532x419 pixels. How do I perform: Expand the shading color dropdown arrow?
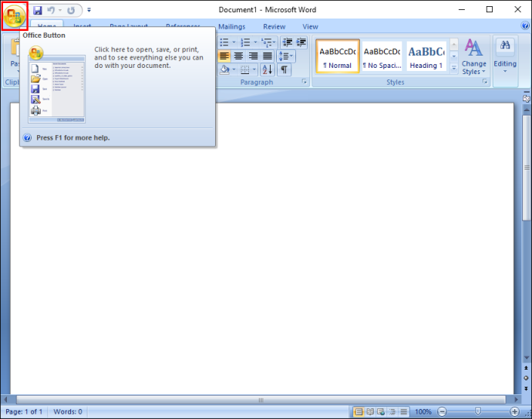click(234, 70)
